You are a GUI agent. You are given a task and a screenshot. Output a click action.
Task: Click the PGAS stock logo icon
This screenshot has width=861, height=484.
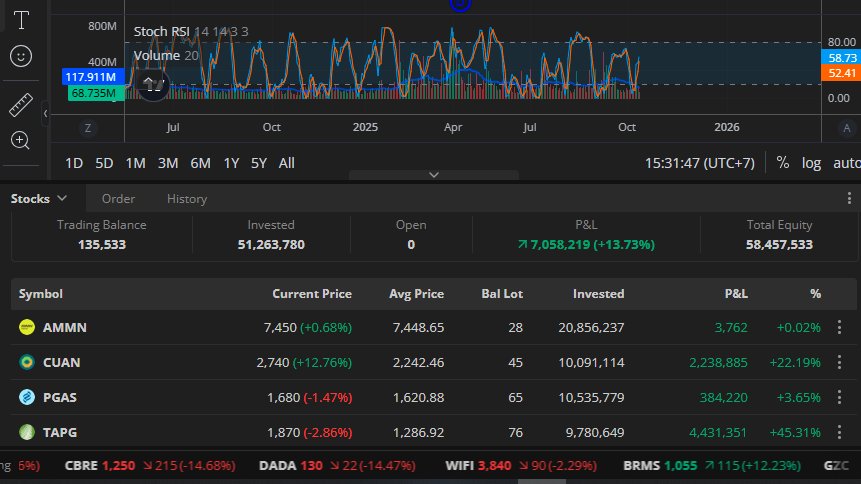[27, 397]
